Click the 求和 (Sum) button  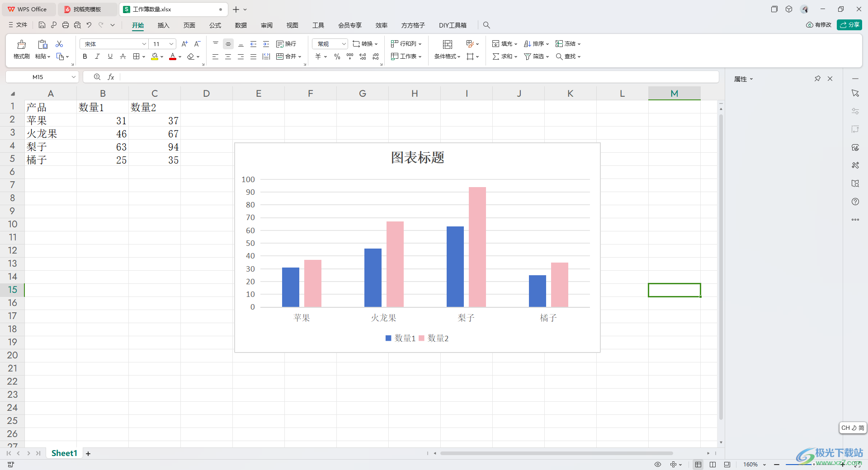pyautogui.click(x=505, y=56)
